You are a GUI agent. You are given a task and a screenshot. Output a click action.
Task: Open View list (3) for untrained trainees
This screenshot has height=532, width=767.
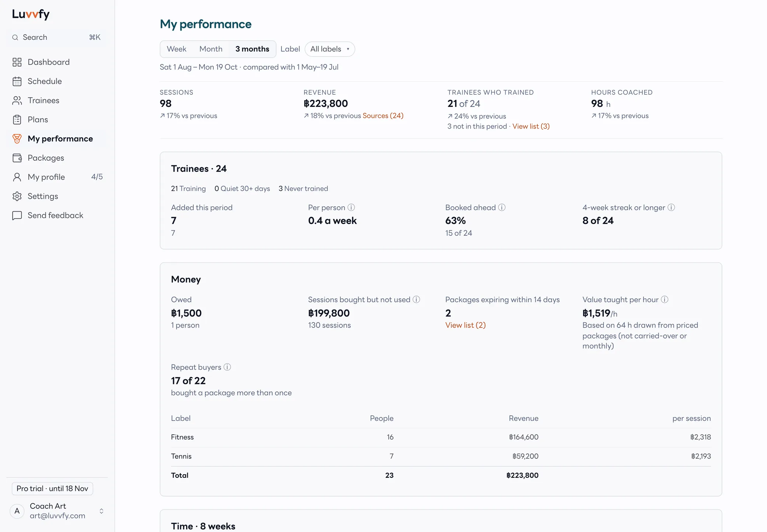[x=531, y=126]
